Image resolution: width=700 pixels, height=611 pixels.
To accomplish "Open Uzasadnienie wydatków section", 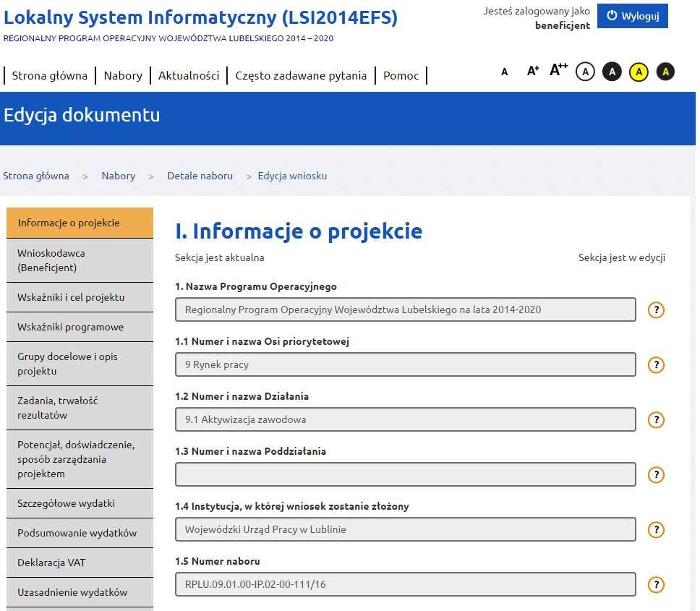I will click(x=80, y=592).
